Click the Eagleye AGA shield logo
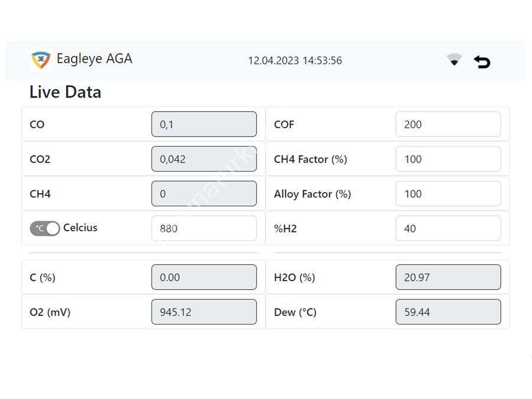Screen dimensions: 532x399 pos(41,60)
